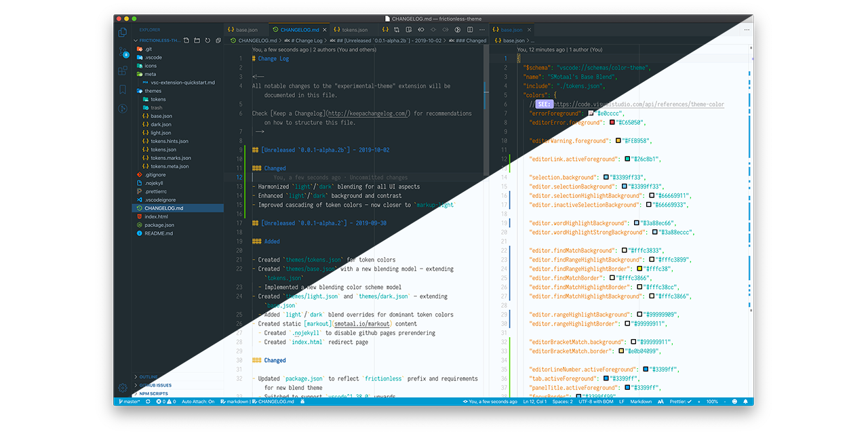This screenshot has width=868, height=434.
Task: Open the Bookmarks view in activity bar
Action: pos(123,89)
